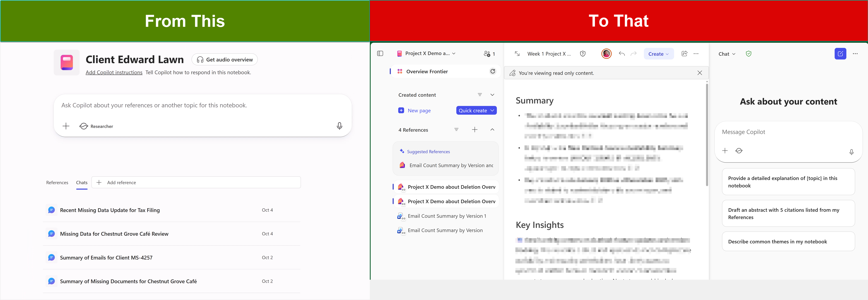Open the Create dropdown button

click(x=658, y=54)
